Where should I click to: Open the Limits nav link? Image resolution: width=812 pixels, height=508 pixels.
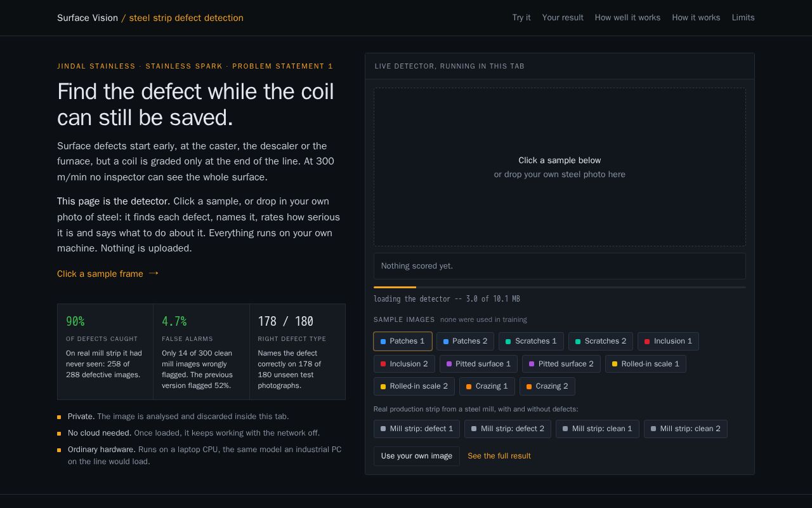tap(743, 18)
